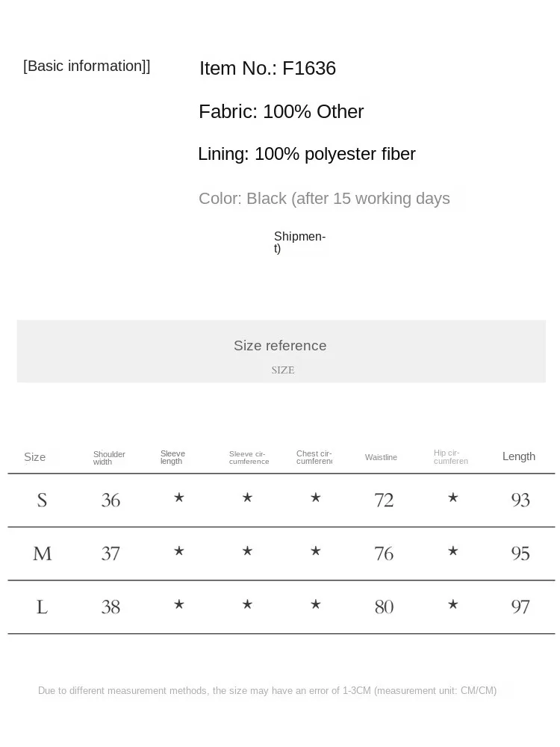Viewport: 560px width, 747px height.
Task: Click the Chest circumference star in row L
Action: click(315, 604)
